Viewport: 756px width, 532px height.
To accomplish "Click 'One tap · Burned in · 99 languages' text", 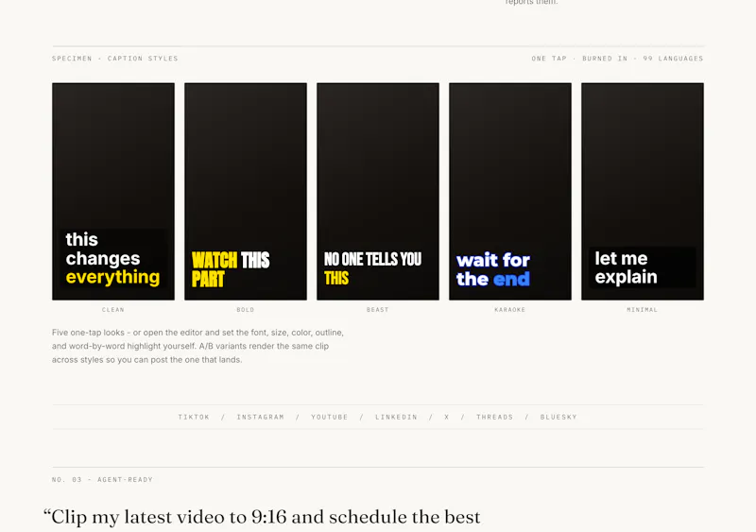I will 618,59.
